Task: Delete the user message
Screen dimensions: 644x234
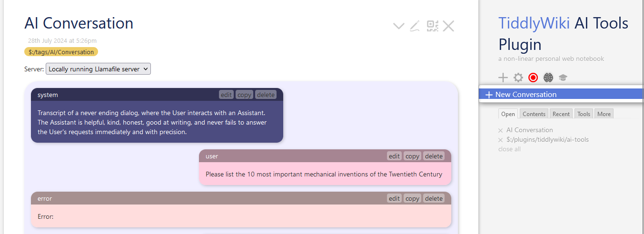Action: click(x=434, y=156)
